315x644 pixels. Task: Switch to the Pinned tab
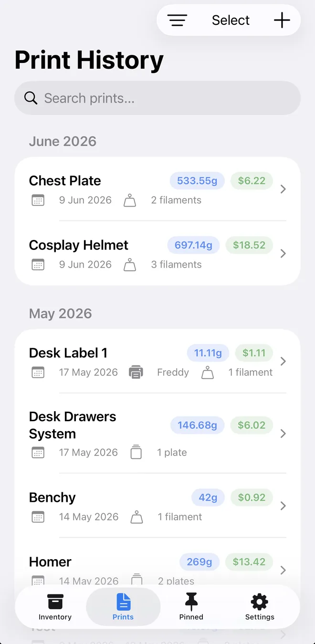191,607
